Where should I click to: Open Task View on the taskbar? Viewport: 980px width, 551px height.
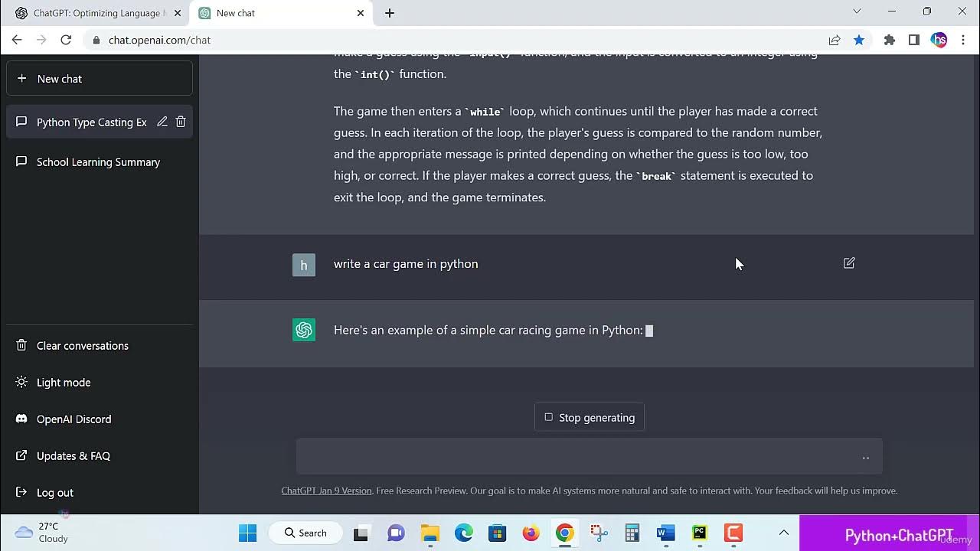361,533
